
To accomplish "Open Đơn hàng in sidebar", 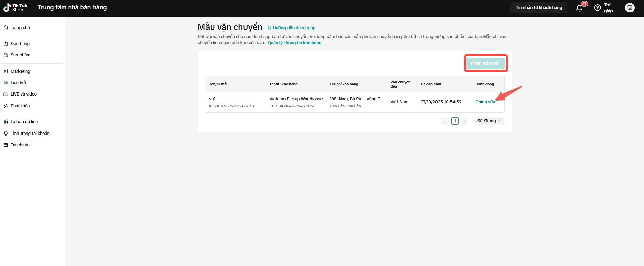I will click(x=20, y=44).
